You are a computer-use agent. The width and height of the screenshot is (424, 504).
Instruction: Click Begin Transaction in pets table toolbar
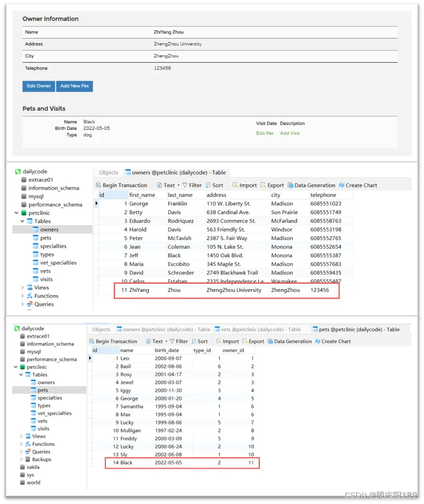tap(113, 342)
